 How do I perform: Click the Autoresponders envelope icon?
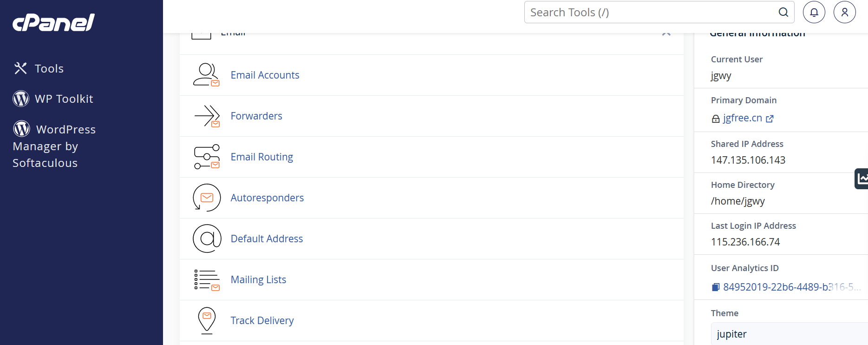pos(207,198)
